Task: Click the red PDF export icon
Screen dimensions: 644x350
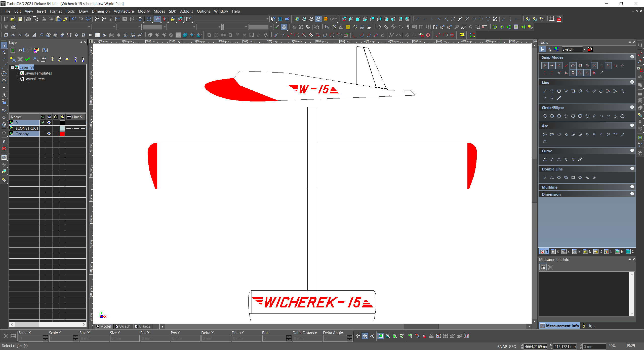Action: click(559, 19)
